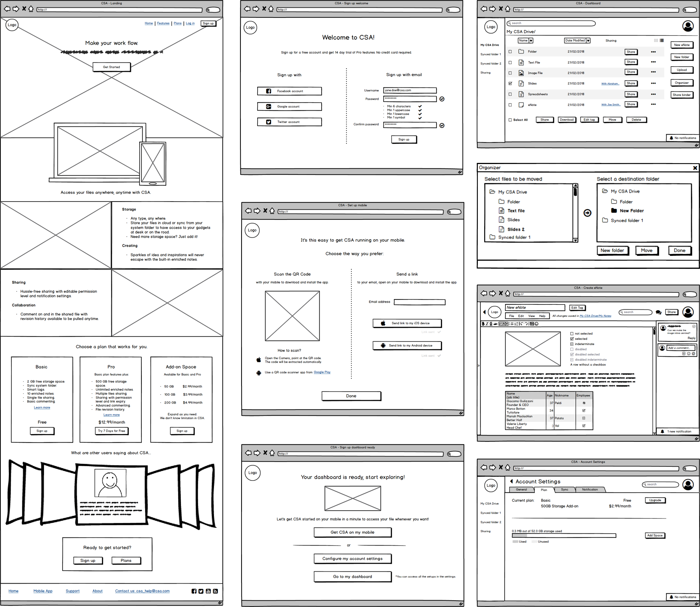Check the Spreadsheets row checkbox

click(x=510, y=94)
